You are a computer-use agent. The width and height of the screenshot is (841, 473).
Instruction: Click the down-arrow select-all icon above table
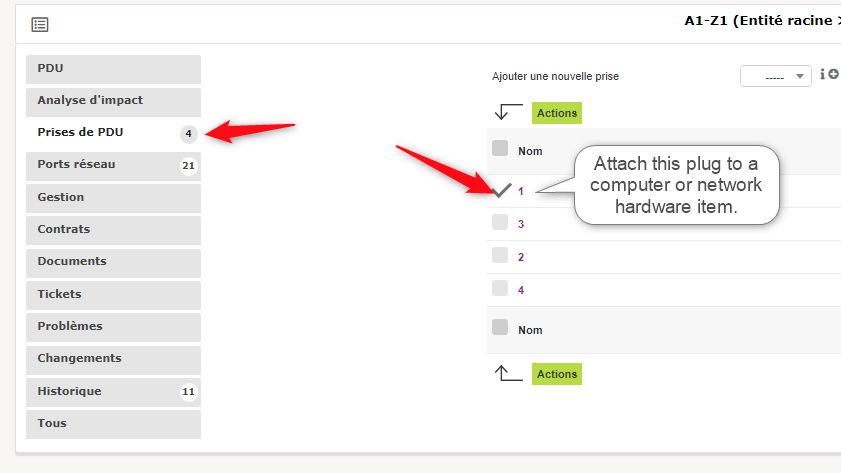508,112
